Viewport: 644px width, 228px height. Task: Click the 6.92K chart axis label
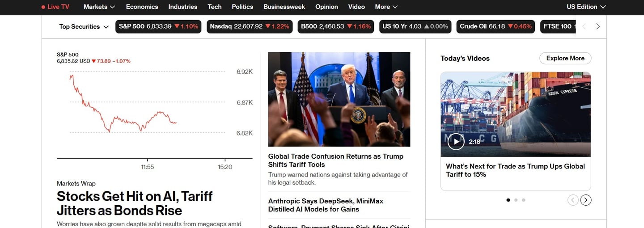pyautogui.click(x=245, y=72)
